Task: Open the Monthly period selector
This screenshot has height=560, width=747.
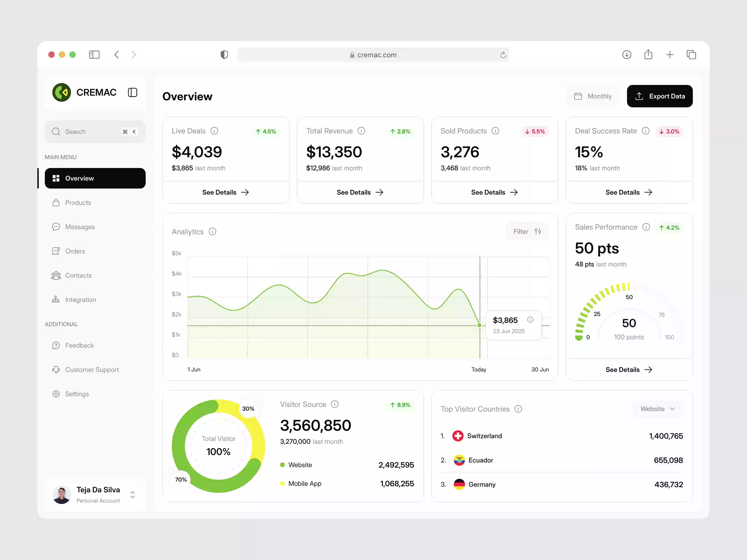Action: [592, 96]
